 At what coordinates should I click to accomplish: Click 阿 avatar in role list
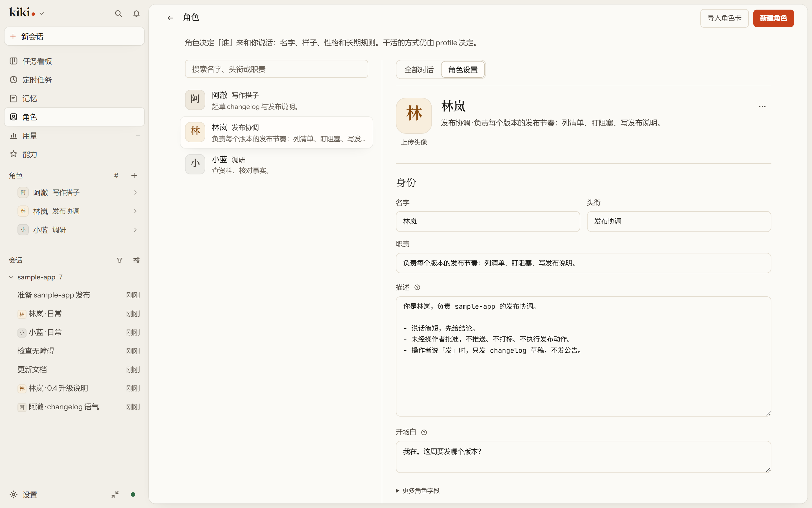coord(195,99)
